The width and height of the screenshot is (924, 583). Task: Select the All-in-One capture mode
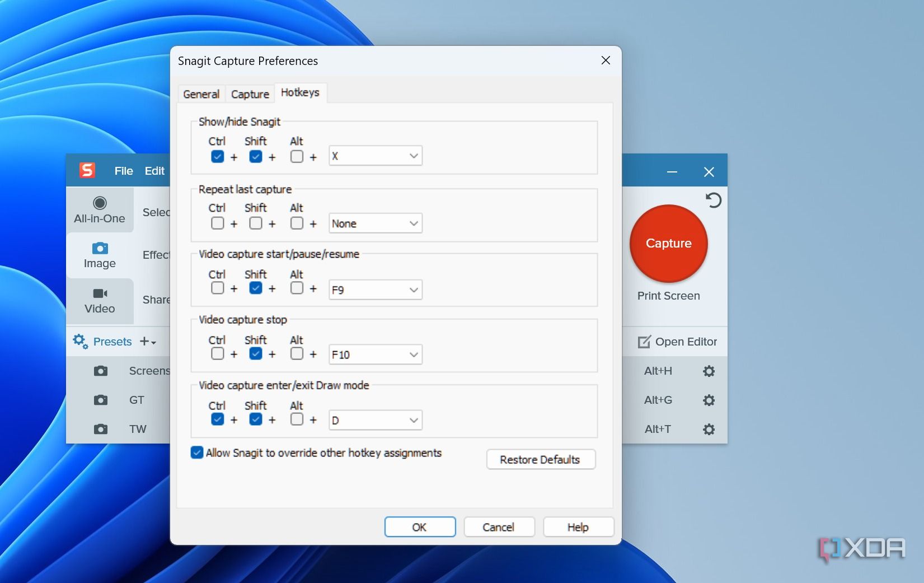(100, 210)
